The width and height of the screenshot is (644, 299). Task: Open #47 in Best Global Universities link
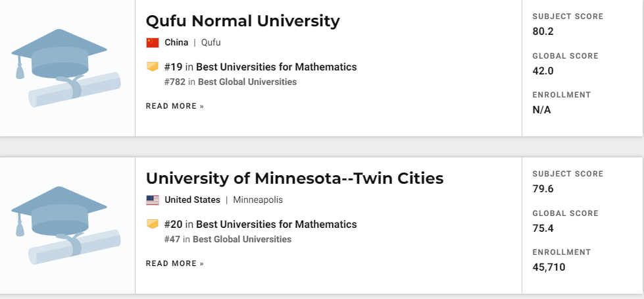(x=228, y=240)
